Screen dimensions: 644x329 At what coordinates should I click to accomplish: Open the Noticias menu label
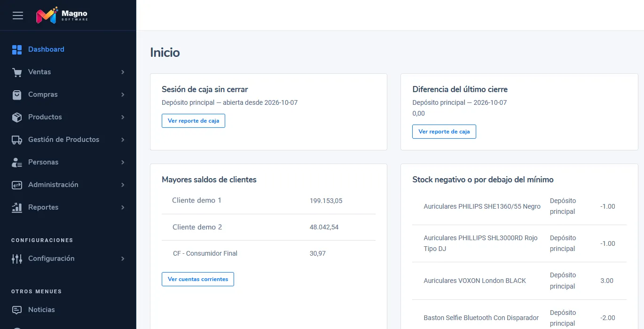pos(41,310)
